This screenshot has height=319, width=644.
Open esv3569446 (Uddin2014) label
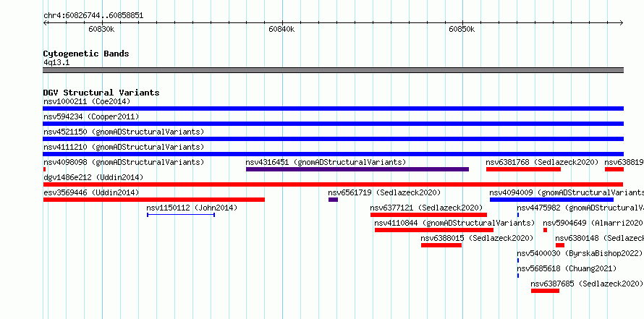coord(91,192)
